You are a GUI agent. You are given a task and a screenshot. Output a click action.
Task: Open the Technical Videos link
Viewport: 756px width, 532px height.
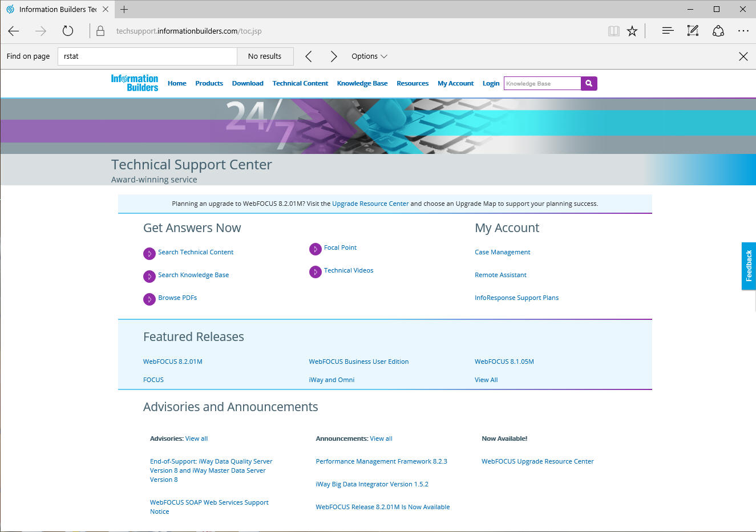(x=349, y=270)
